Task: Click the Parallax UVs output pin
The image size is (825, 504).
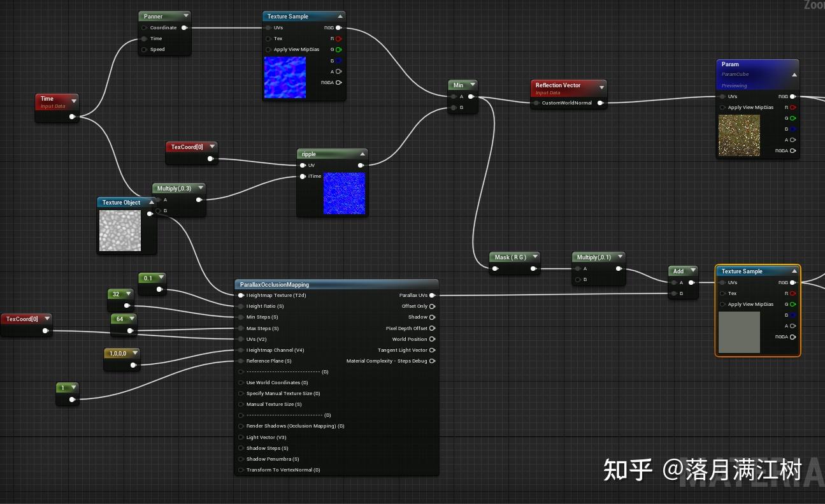Action: [433, 295]
